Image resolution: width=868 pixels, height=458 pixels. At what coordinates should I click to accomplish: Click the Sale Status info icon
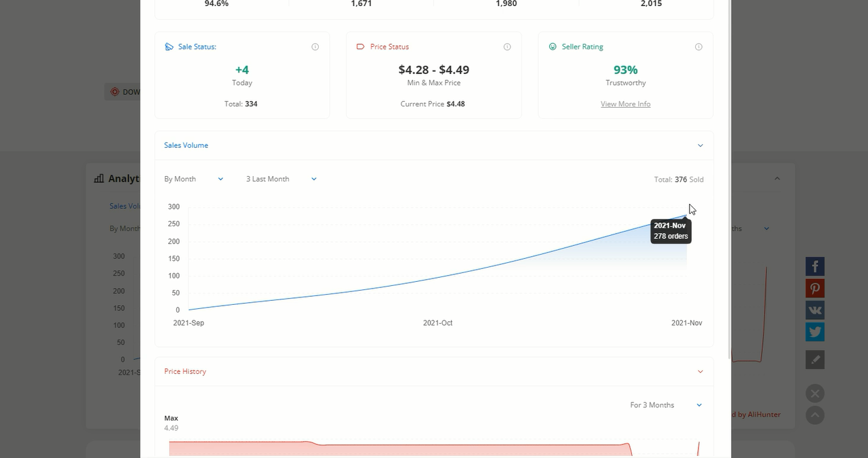[x=315, y=47]
